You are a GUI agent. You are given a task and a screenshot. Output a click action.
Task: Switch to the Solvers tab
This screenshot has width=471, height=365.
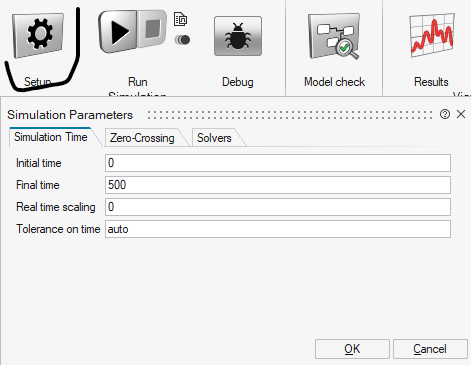(x=214, y=138)
